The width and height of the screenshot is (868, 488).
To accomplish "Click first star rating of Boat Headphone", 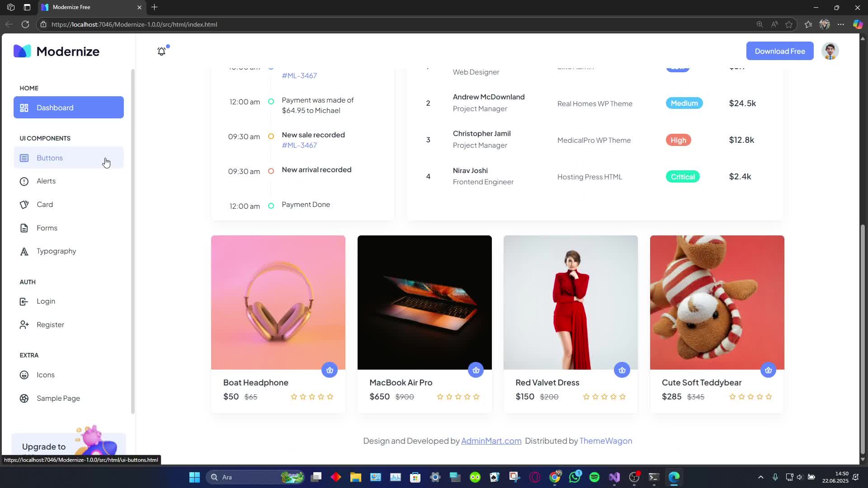I will click(294, 397).
